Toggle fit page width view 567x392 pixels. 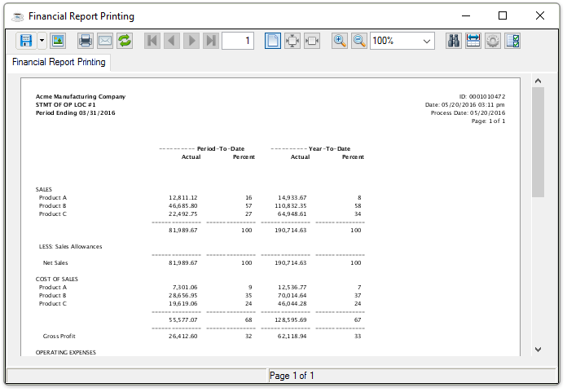312,41
